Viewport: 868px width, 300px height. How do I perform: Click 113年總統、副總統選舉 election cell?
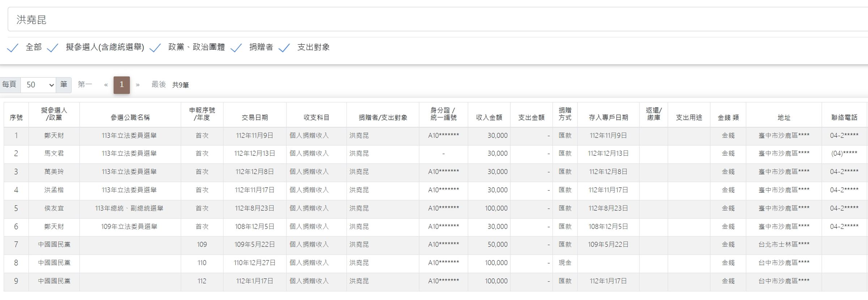(x=129, y=209)
